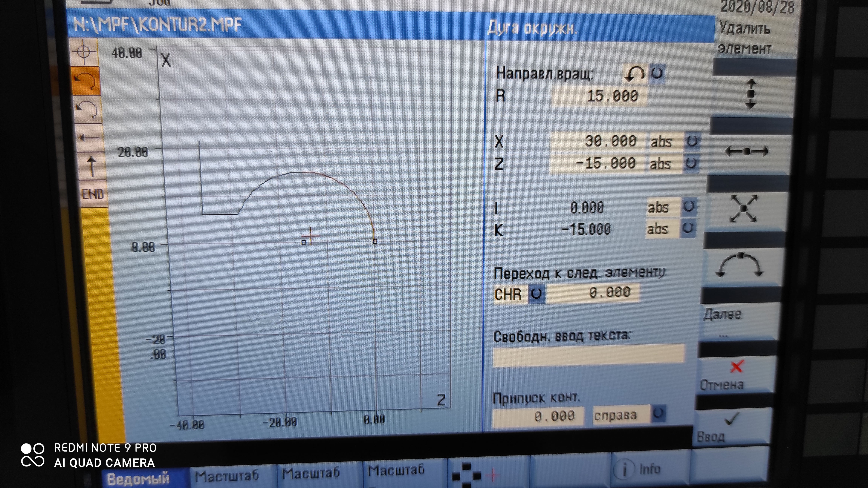Image resolution: width=868 pixels, height=488 pixels.
Task: Change contour allowance side 'справа' selector
Action: click(x=658, y=413)
